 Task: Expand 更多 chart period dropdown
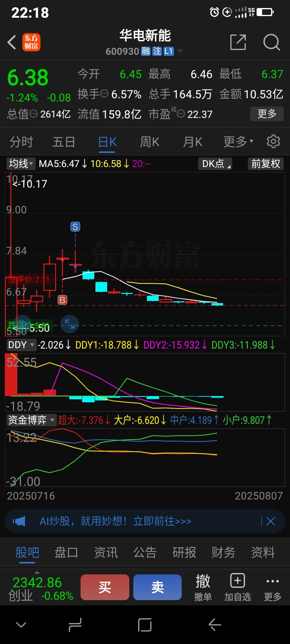[238, 142]
